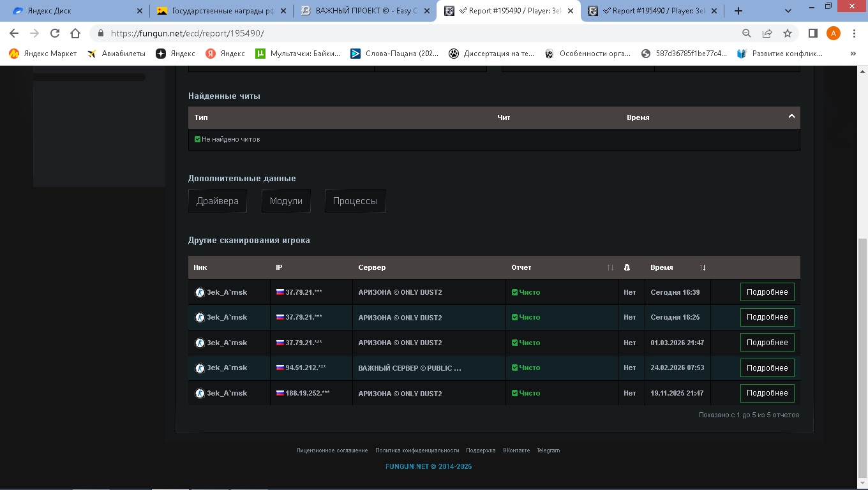This screenshot has width=868, height=490.
Task: Go to the browser home page icon
Action: [x=75, y=33]
